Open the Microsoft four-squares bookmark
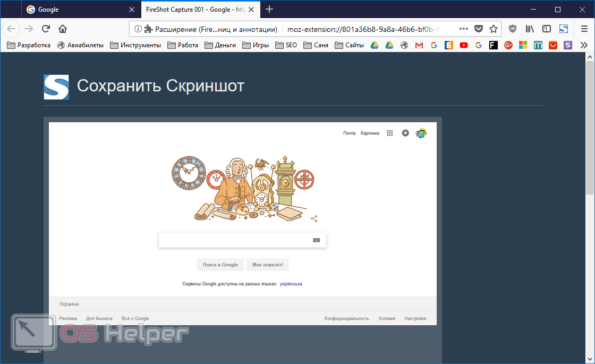This screenshot has height=364, width=595. coord(523,45)
